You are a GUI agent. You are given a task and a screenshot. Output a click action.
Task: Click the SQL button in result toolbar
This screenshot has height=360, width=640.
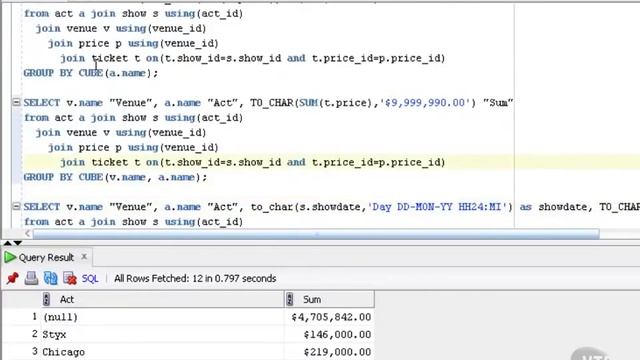[x=90, y=279]
